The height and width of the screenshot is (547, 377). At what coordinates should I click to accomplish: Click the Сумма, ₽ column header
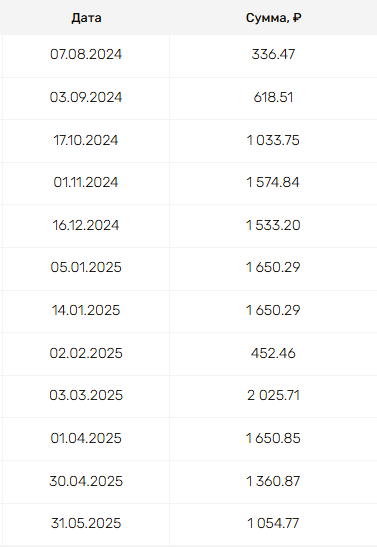273,18
